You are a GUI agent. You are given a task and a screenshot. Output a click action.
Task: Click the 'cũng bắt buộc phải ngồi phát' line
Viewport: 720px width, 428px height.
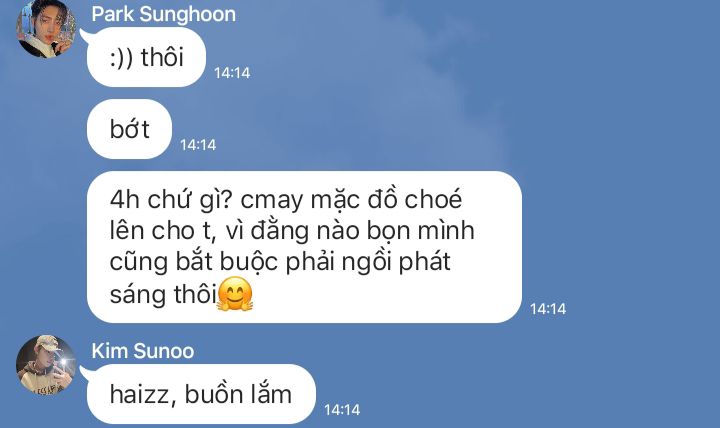tap(280, 262)
